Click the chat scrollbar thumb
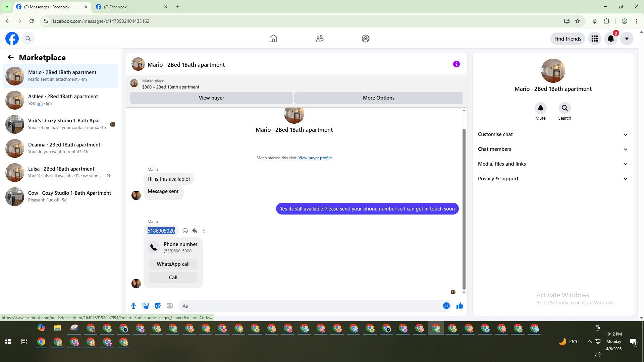 point(464,209)
